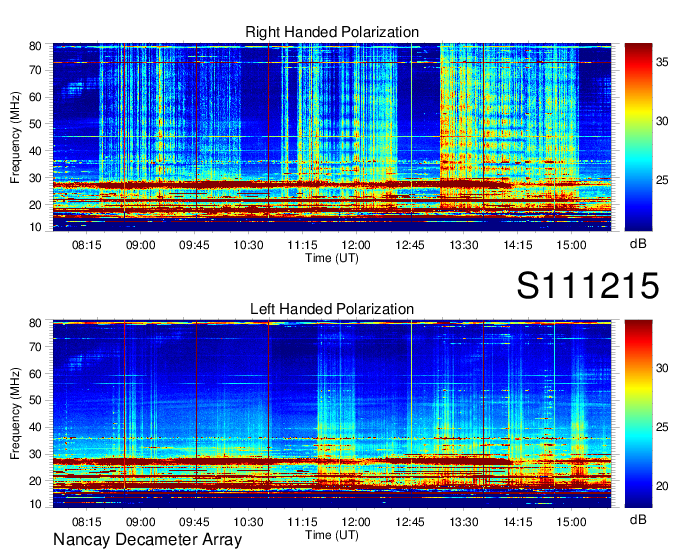Click the 80 MHz tick on the Right Handed plot
This screenshot has height=552, width=680.
click(x=35, y=46)
